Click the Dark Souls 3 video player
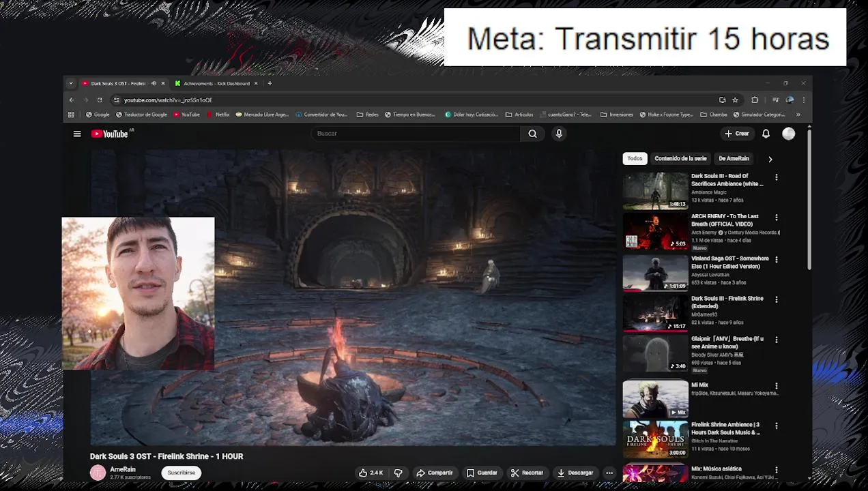The image size is (868, 491). (353, 297)
